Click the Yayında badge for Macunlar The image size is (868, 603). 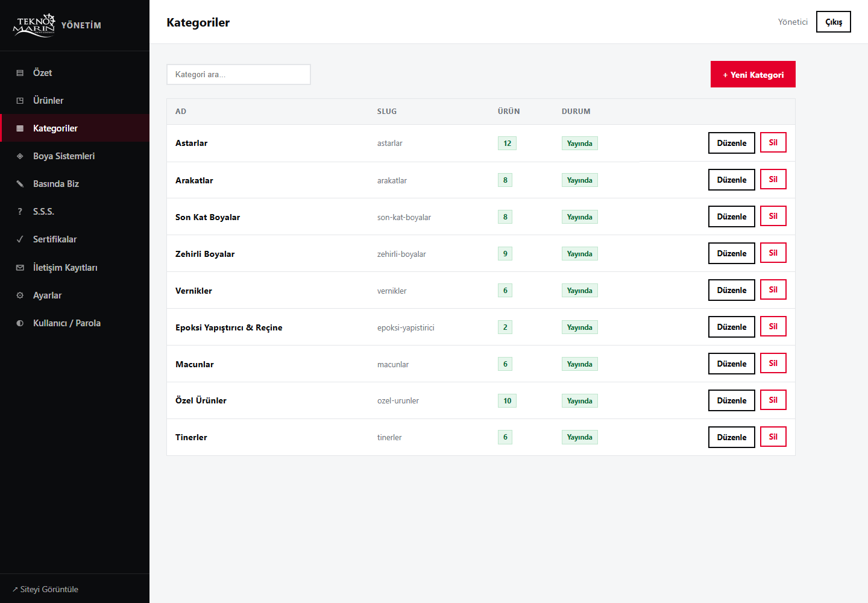click(579, 364)
